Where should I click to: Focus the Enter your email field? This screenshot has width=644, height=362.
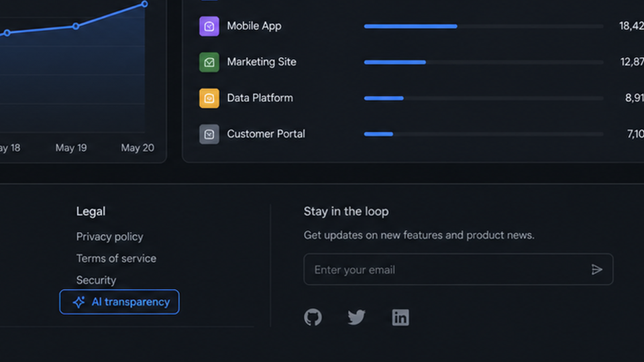(458, 269)
